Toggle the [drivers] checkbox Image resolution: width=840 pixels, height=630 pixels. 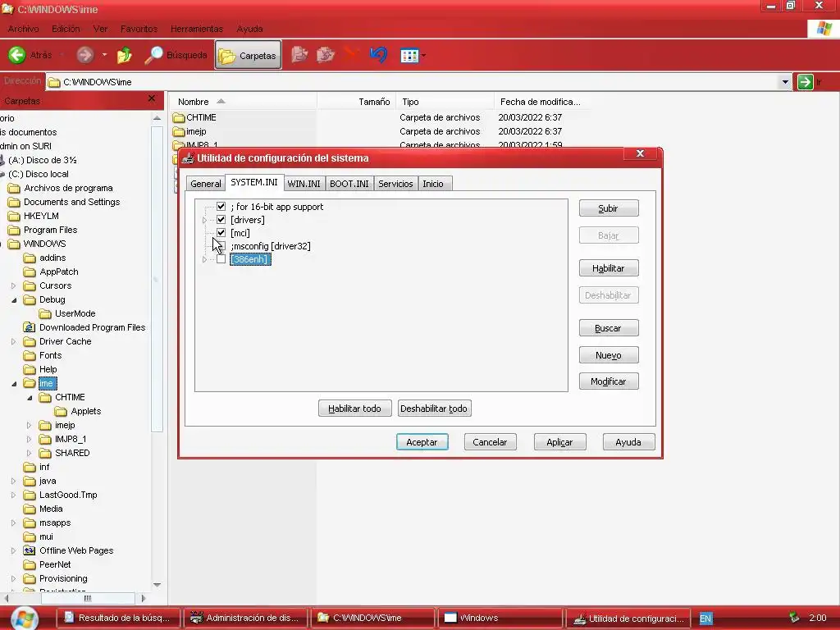tap(221, 220)
